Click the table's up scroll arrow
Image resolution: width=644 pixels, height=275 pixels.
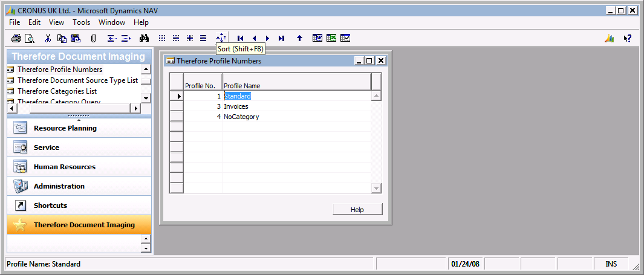coord(376,96)
